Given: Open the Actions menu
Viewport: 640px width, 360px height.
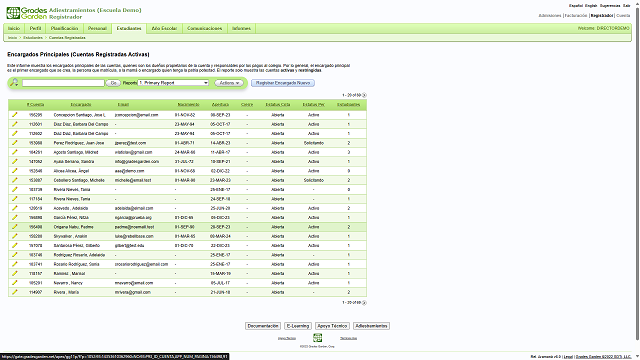Looking at the screenshot, I should pos(229,83).
